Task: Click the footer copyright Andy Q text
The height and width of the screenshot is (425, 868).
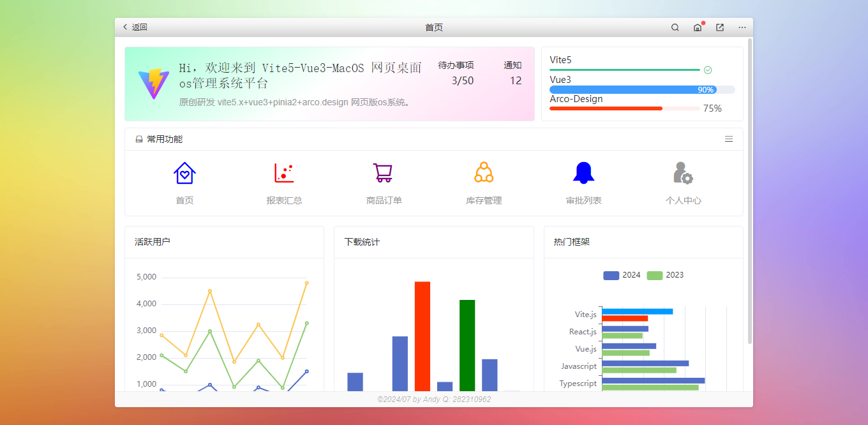Action: click(x=434, y=399)
